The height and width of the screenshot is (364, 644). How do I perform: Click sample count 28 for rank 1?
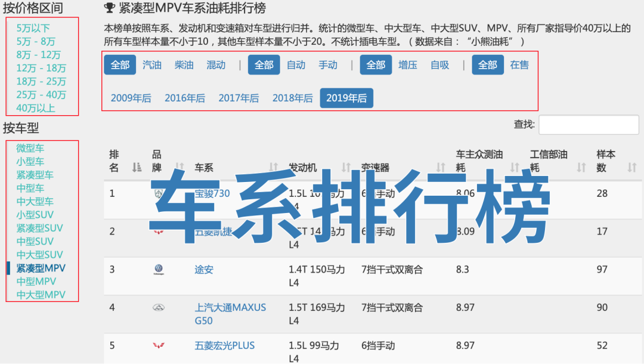tap(602, 193)
